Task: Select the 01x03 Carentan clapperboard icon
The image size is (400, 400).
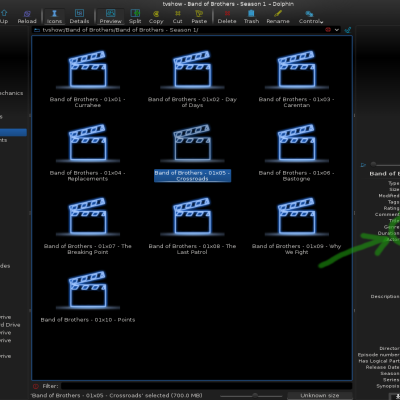Action: tap(297, 69)
